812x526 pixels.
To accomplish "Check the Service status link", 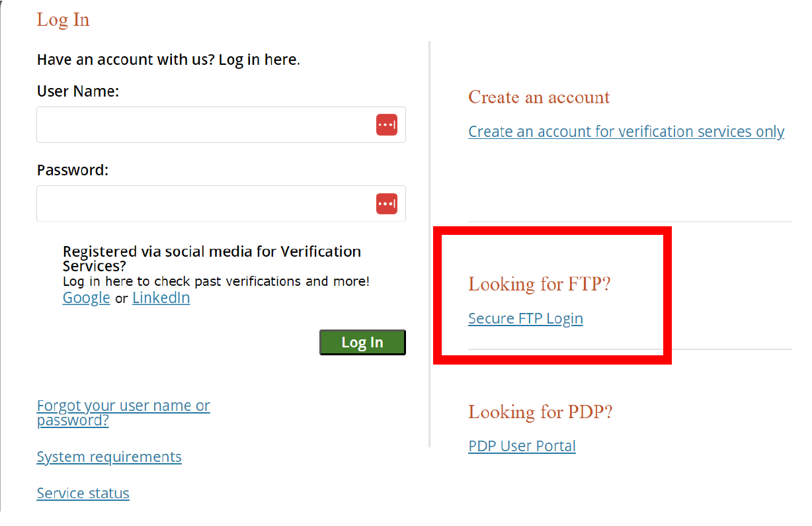I will pyautogui.click(x=83, y=493).
